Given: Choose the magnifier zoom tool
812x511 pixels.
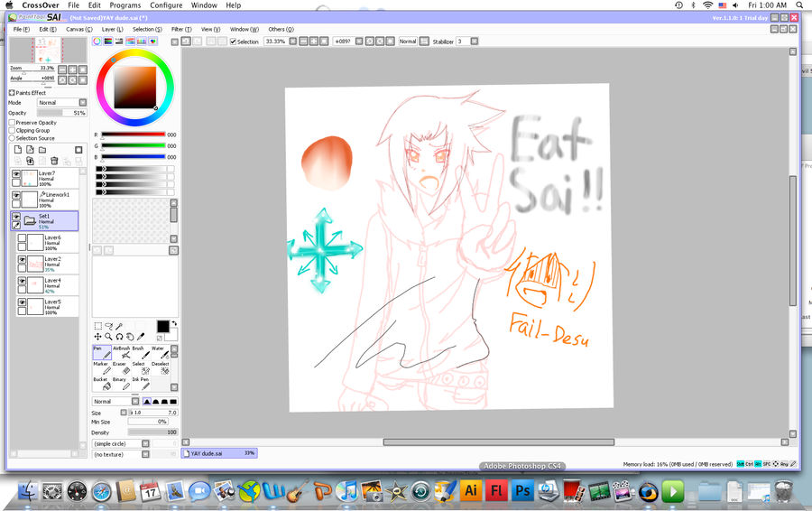Looking at the screenshot, I should click(x=109, y=337).
